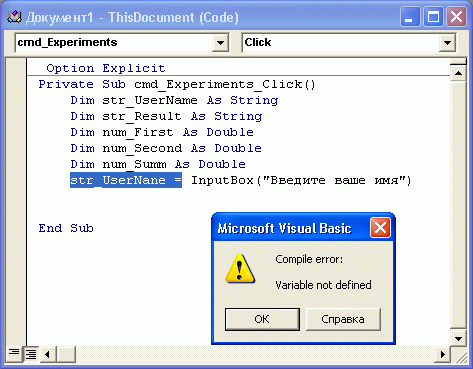This screenshot has width=473, height=369.
Task: Minimize the code window
Action: pos(409,17)
